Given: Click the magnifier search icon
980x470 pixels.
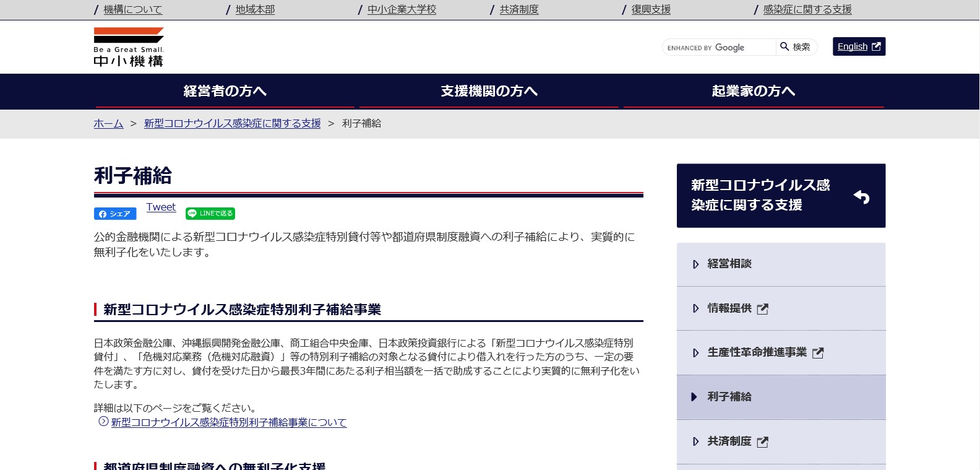Looking at the screenshot, I should [x=784, y=47].
